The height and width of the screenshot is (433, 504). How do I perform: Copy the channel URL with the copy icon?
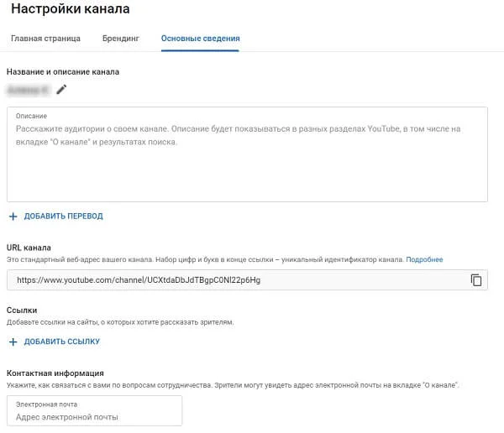(476, 279)
